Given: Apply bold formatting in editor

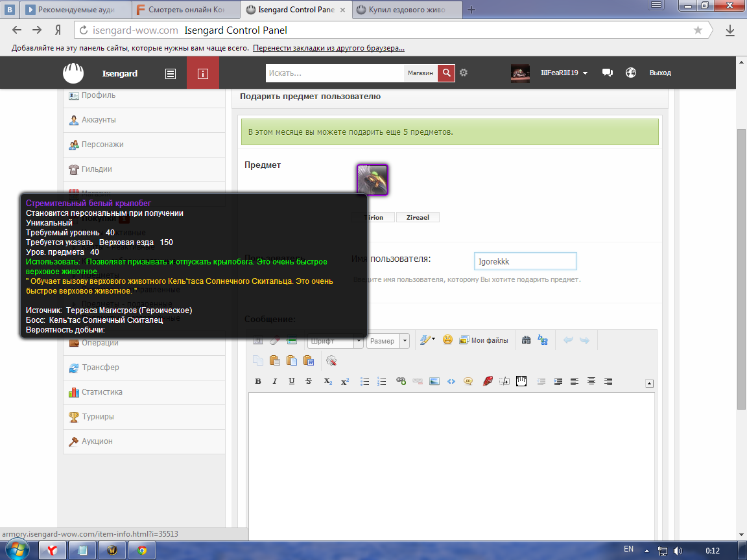Looking at the screenshot, I should click(257, 381).
